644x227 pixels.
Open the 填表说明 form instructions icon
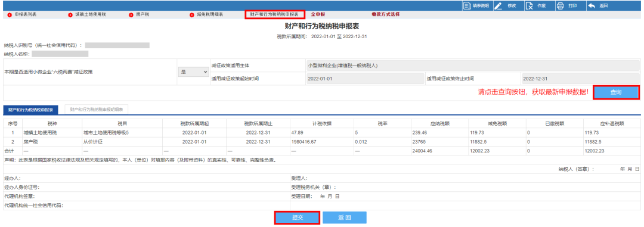466,6
